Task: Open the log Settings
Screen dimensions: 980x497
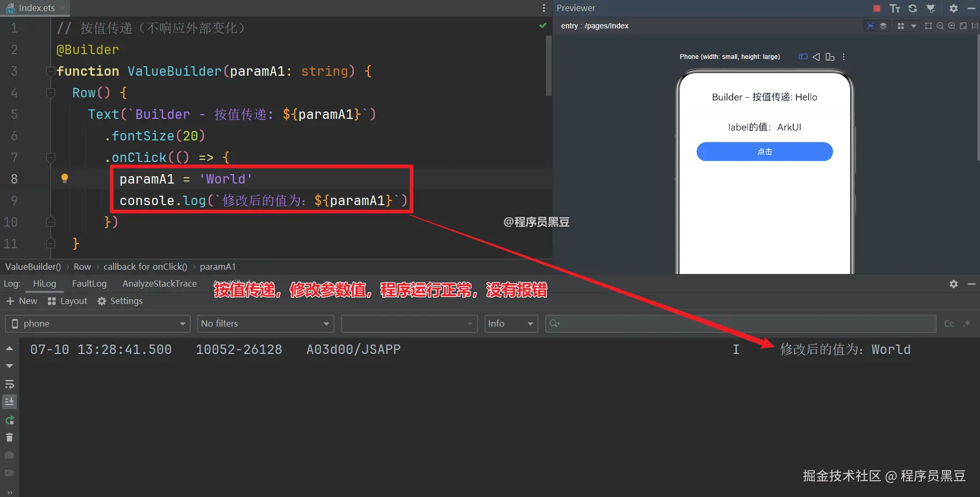Action: (x=120, y=301)
